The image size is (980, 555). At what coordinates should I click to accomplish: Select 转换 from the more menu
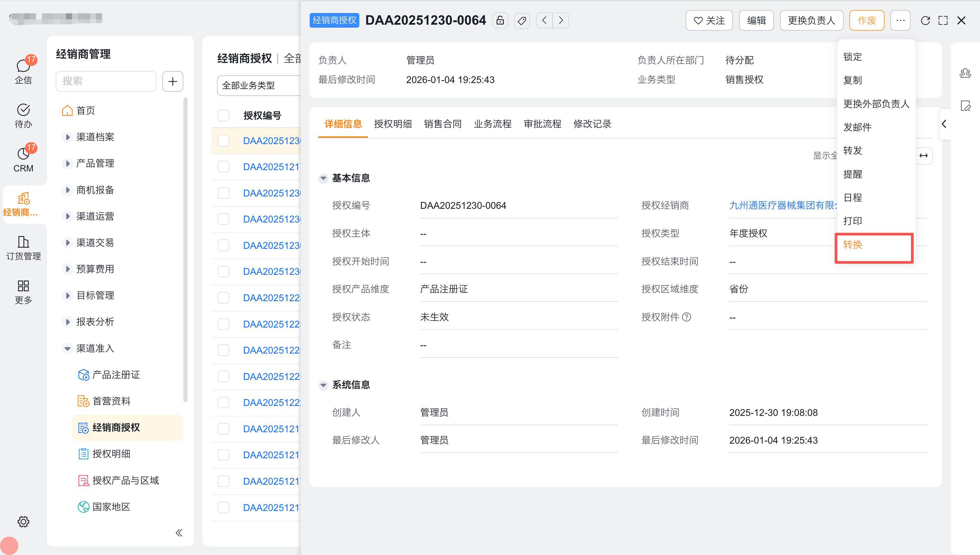pyautogui.click(x=853, y=245)
